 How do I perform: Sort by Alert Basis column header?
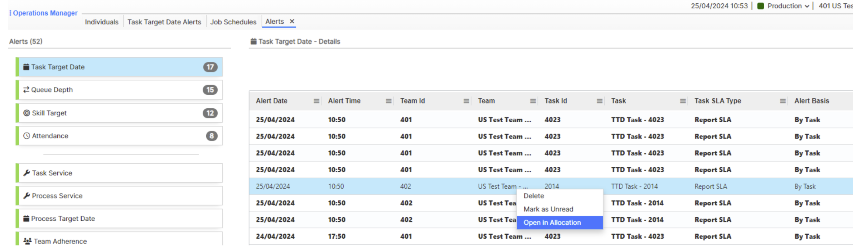(812, 101)
